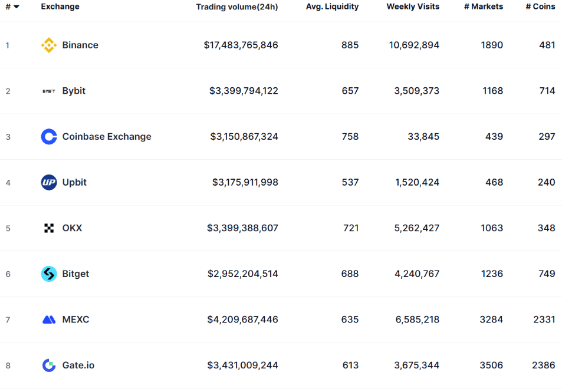This screenshot has width=562, height=392.
Task: Select Coinbase volume $3,150,867,324
Action: (244, 137)
